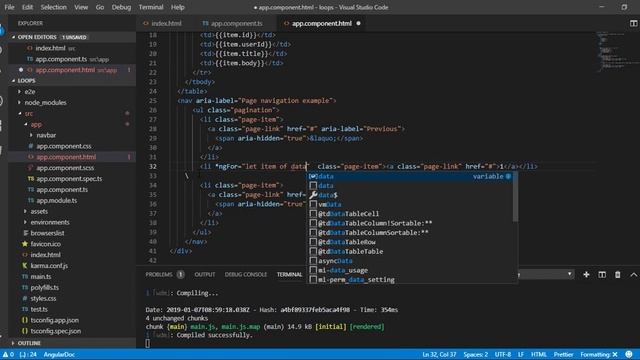The width and height of the screenshot is (640, 360).
Task: Create a new terminal with plus icon
Action: (586, 275)
